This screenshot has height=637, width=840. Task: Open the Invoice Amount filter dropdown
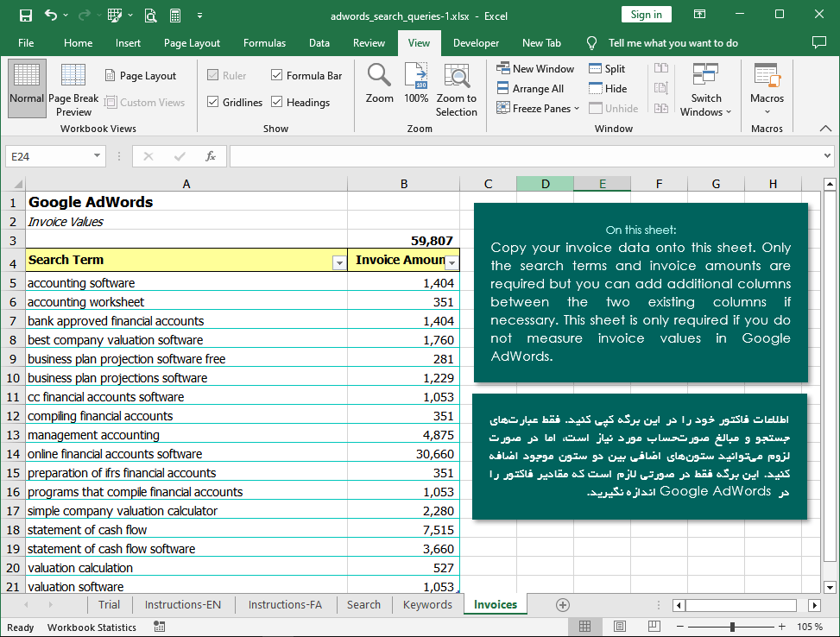(452, 263)
